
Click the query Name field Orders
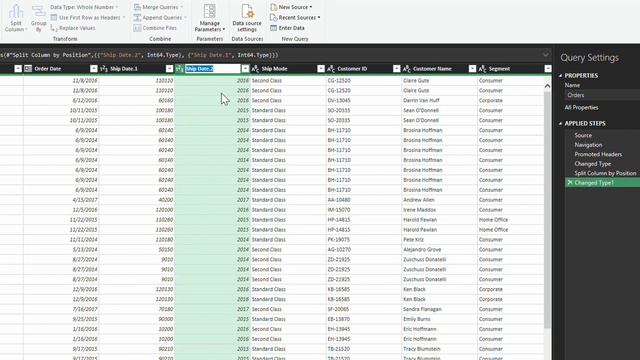(x=602, y=95)
